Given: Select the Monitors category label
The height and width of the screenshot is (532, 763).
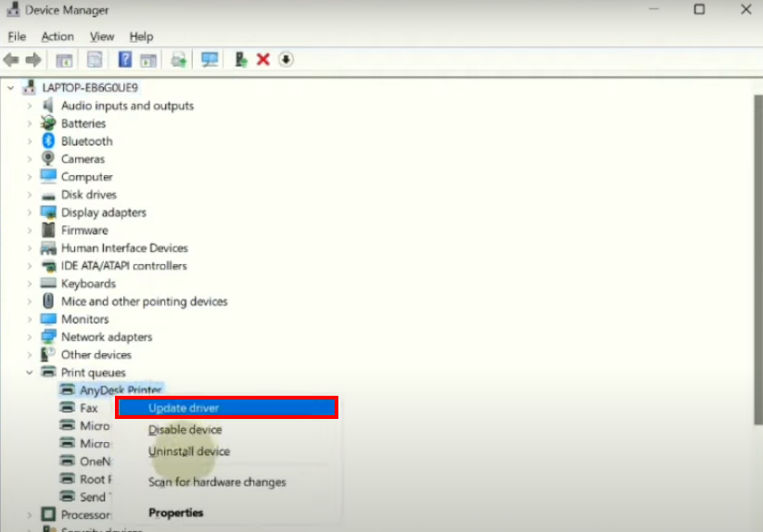Looking at the screenshot, I should 84,320.
